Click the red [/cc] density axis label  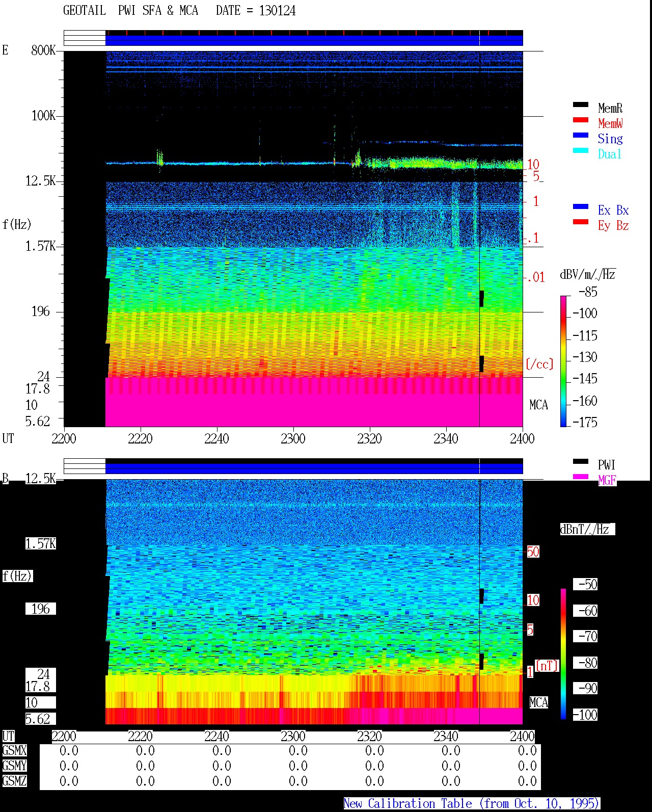[x=539, y=364]
